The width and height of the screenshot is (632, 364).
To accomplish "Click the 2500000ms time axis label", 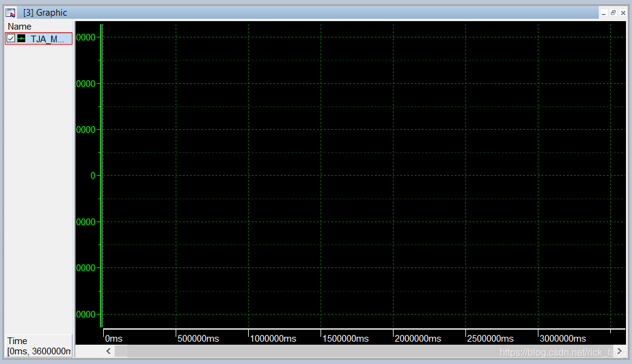I will click(x=491, y=339).
